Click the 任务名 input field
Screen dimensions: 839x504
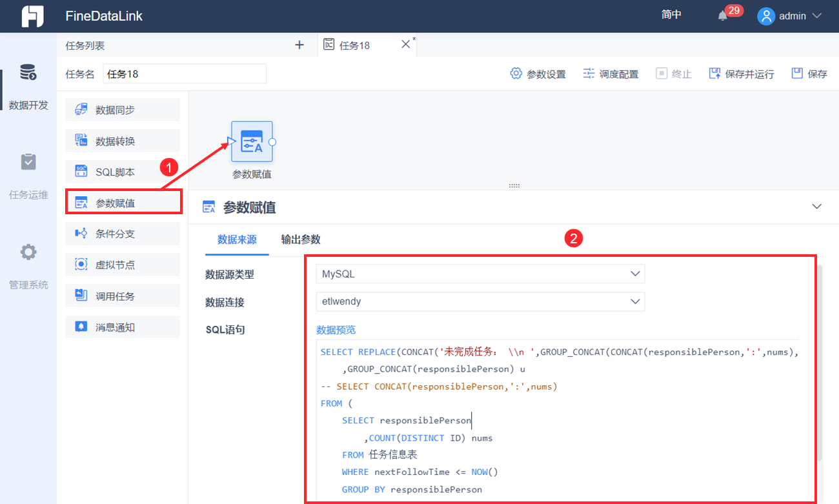point(185,74)
